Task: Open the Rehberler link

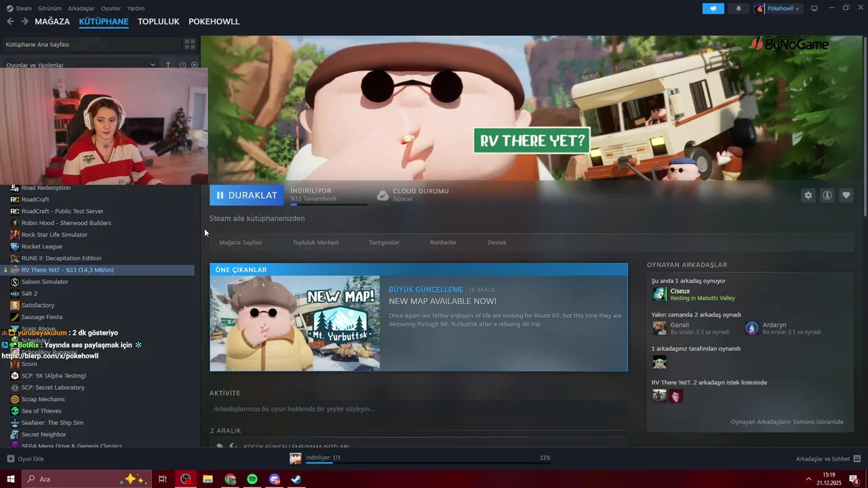Action: pyautogui.click(x=443, y=242)
